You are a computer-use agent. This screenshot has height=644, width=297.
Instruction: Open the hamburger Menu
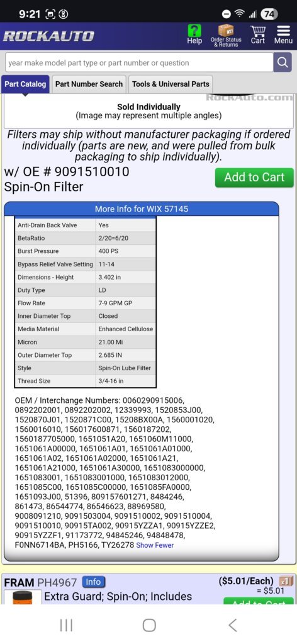click(x=283, y=35)
